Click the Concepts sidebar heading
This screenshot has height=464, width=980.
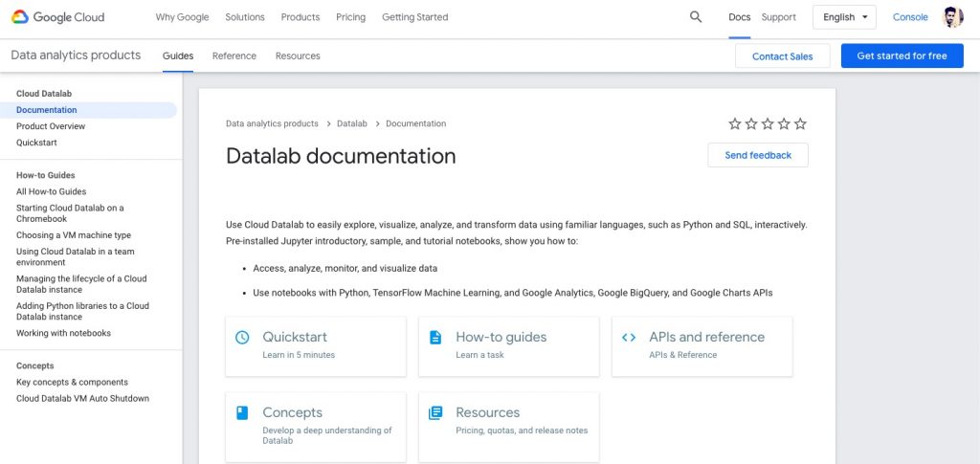click(x=35, y=366)
